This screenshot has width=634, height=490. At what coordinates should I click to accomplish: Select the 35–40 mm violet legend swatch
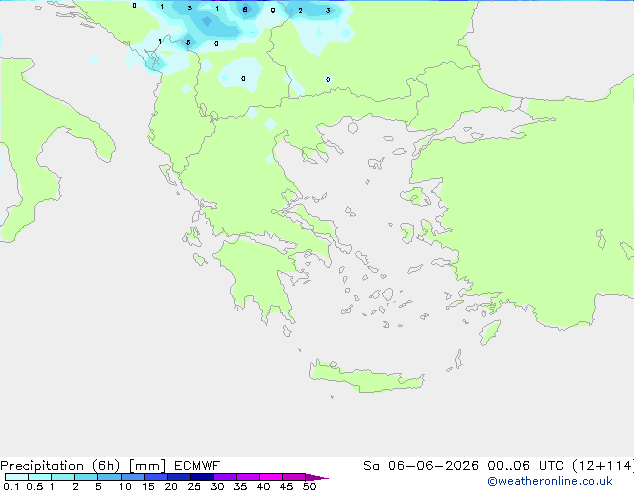[247, 477]
